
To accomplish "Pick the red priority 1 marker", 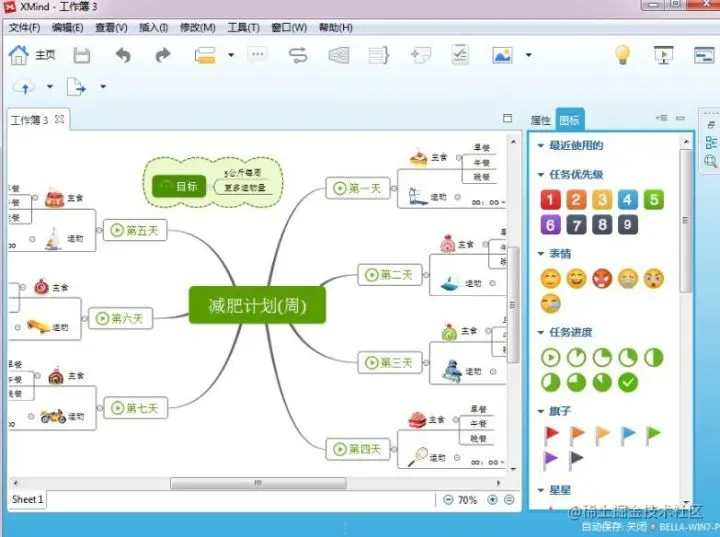I will pos(550,200).
